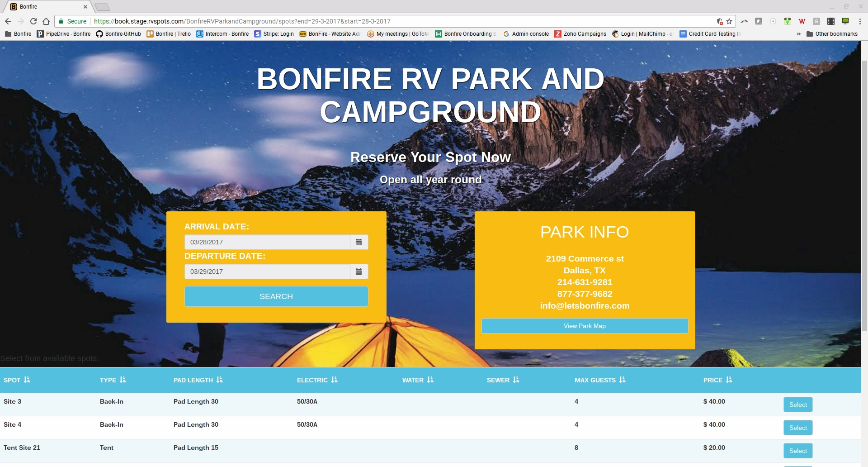
Task: Go to browser home page icon
Action: coord(46,21)
